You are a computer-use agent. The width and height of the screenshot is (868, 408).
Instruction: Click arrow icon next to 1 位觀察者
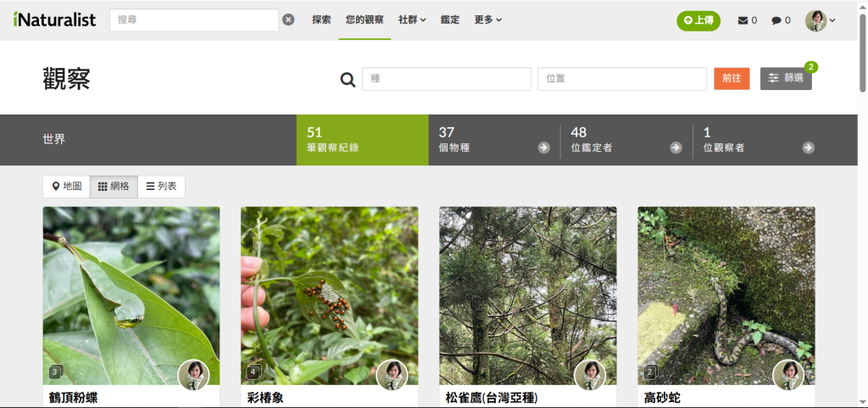coord(808,148)
